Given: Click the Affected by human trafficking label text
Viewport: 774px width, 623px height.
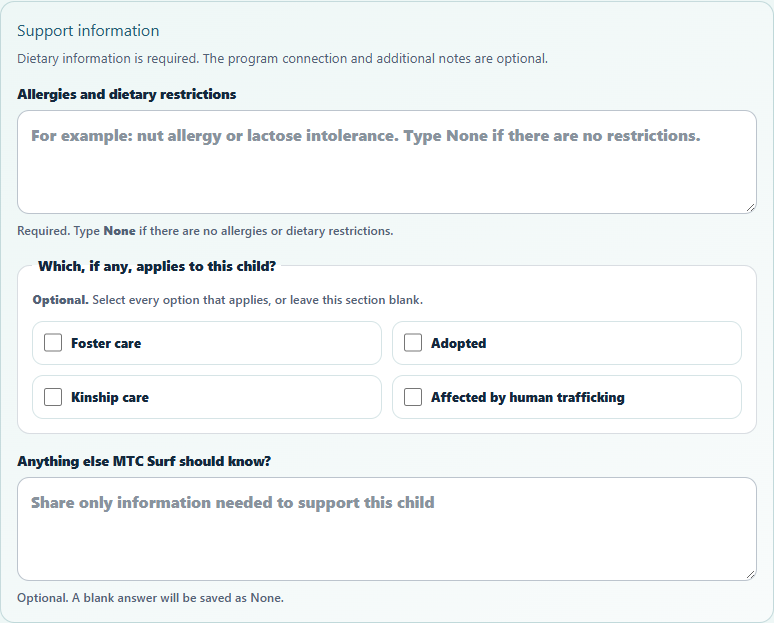Looking at the screenshot, I should tap(528, 397).
